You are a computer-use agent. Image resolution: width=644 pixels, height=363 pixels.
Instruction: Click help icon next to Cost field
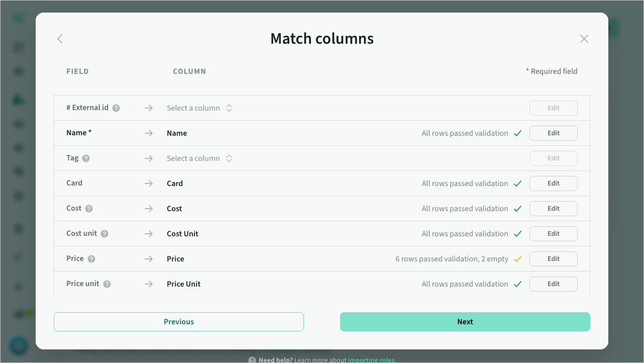[x=89, y=209]
